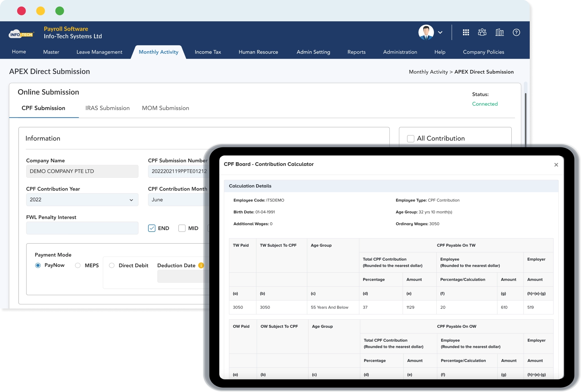Open the CPF Contribution Year dropdown

pos(82,200)
